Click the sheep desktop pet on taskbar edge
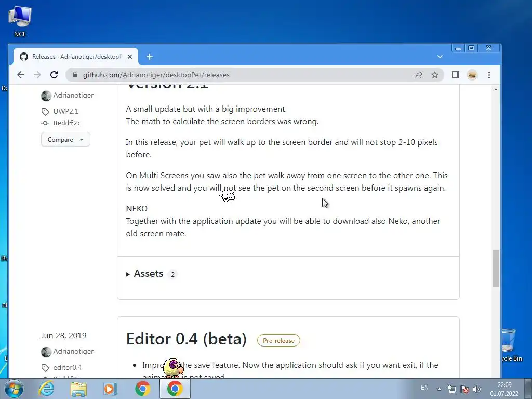 click(x=174, y=368)
